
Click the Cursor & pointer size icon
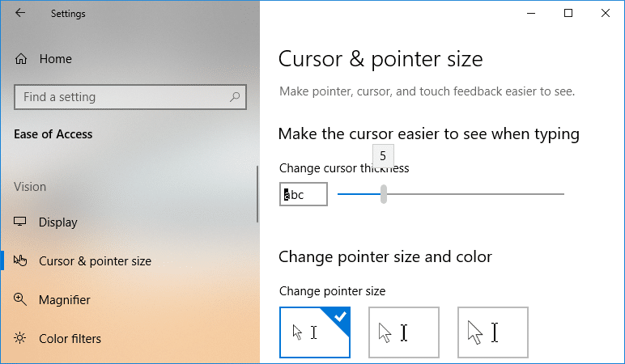pos(21,260)
